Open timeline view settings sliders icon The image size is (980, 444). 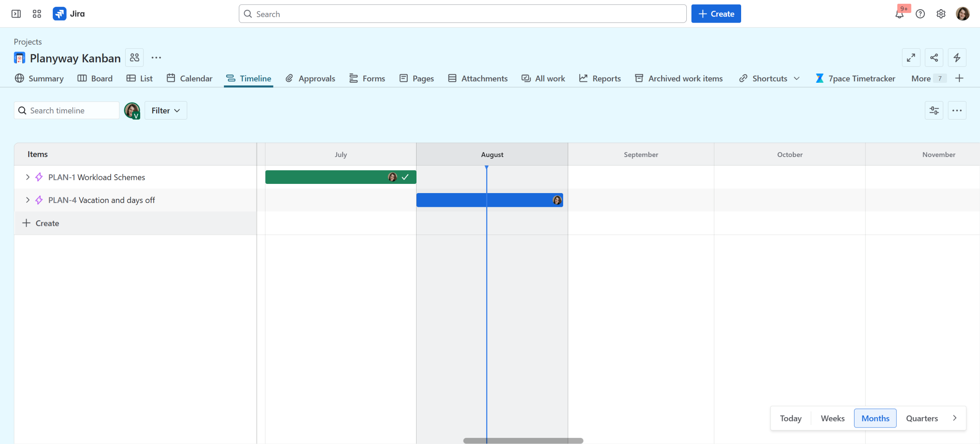pyautogui.click(x=934, y=110)
